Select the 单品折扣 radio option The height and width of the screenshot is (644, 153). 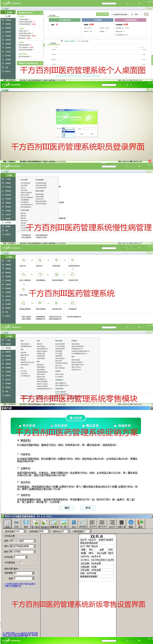point(18,441)
